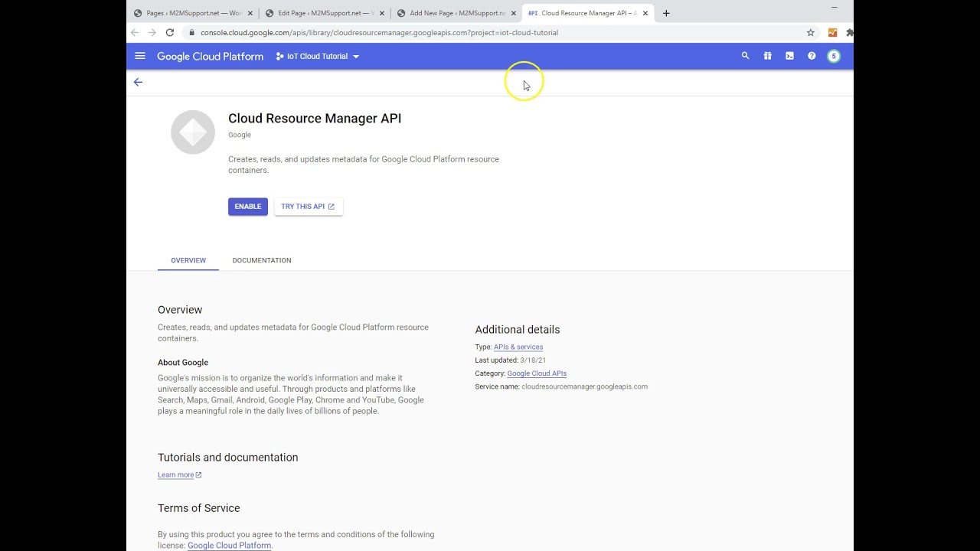Click the address bar URL
The width and height of the screenshot is (980, 551).
379,33
